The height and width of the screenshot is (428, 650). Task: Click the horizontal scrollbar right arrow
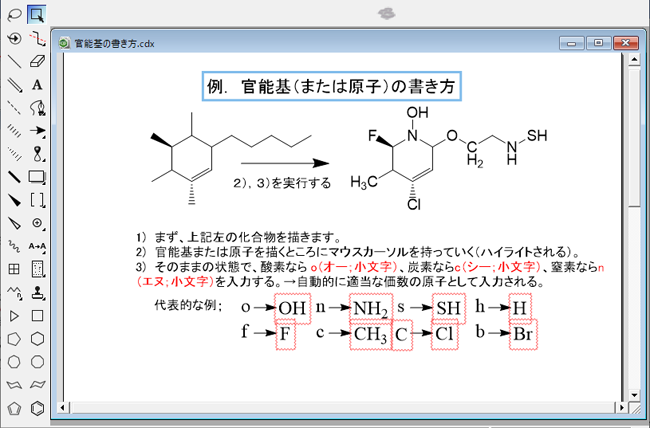[x=620, y=407]
